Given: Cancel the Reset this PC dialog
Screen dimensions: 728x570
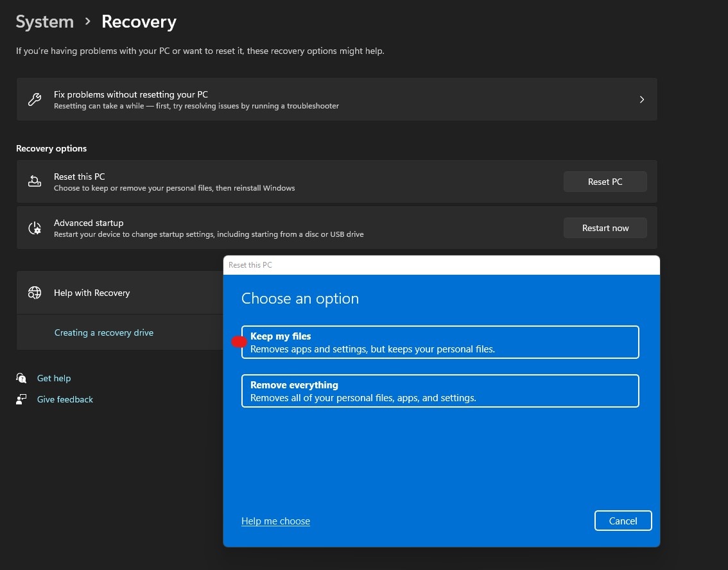Looking at the screenshot, I should click(623, 521).
